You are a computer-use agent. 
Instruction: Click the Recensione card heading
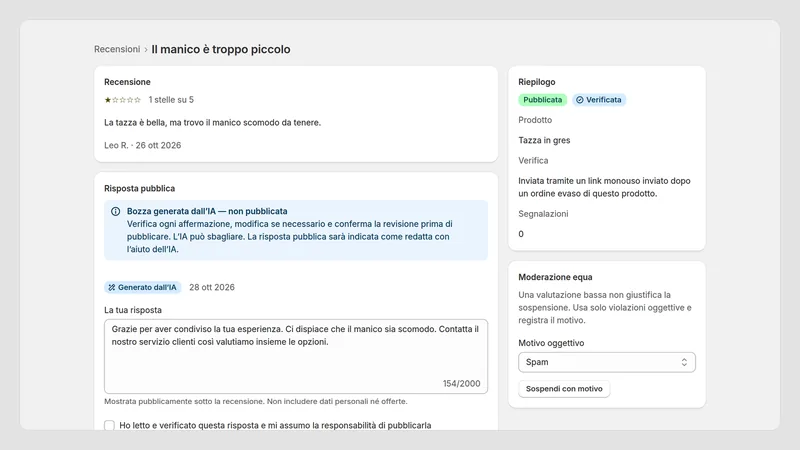[x=127, y=82]
